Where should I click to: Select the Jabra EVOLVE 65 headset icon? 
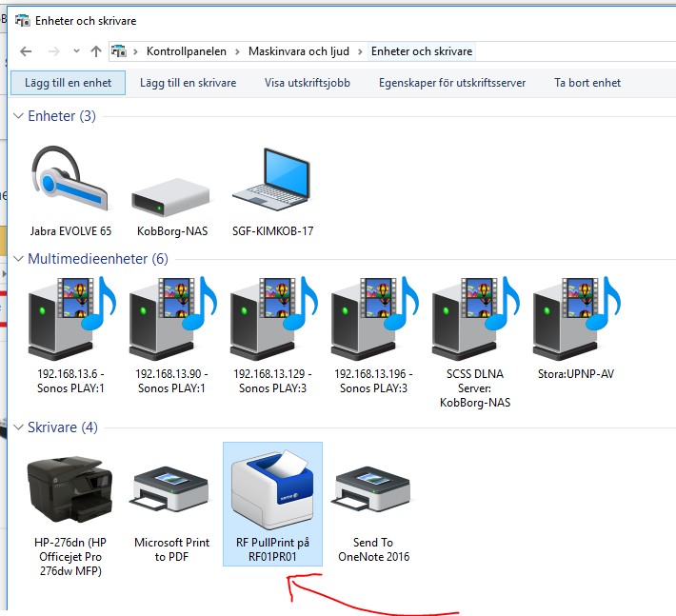[x=70, y=180]
